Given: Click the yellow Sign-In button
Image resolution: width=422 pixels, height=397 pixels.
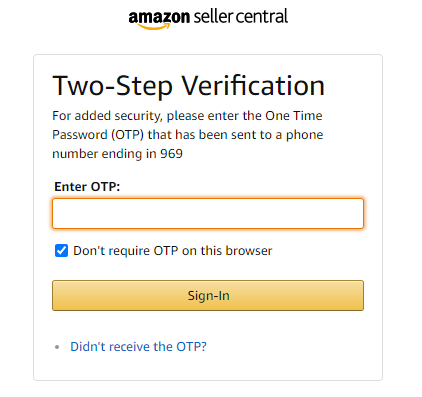Looking at the screenshot, I should pyautogui.click(x=208, y=295).
